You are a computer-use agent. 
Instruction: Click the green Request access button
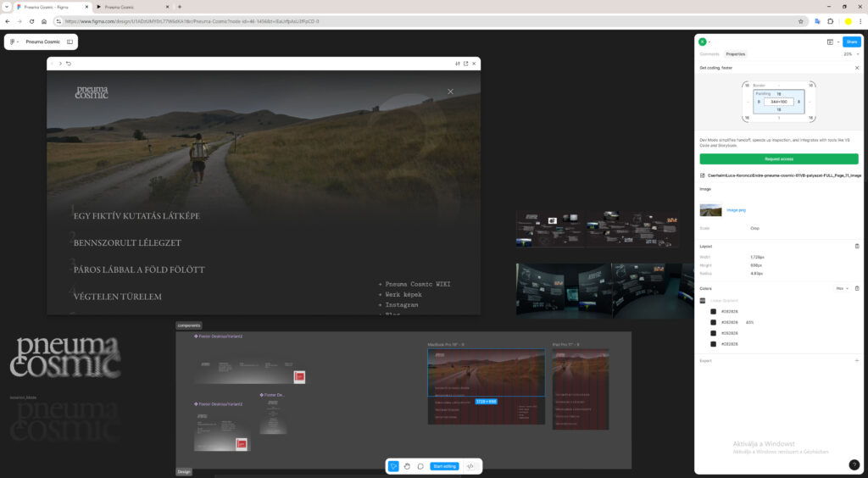(778, 158)
